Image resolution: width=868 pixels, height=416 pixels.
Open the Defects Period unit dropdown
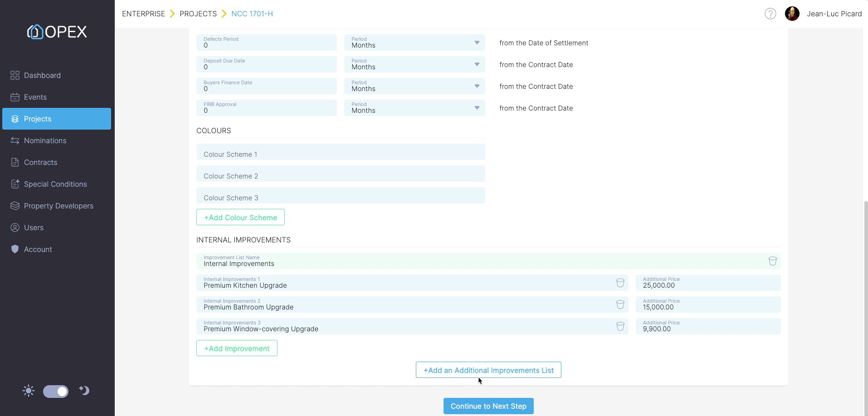(x=414, y=43)
